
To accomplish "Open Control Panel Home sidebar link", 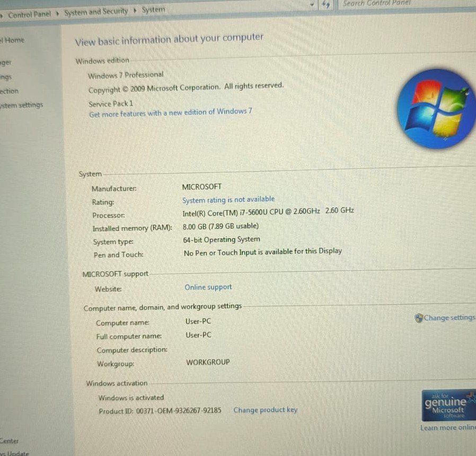I will tap(12, 40).
